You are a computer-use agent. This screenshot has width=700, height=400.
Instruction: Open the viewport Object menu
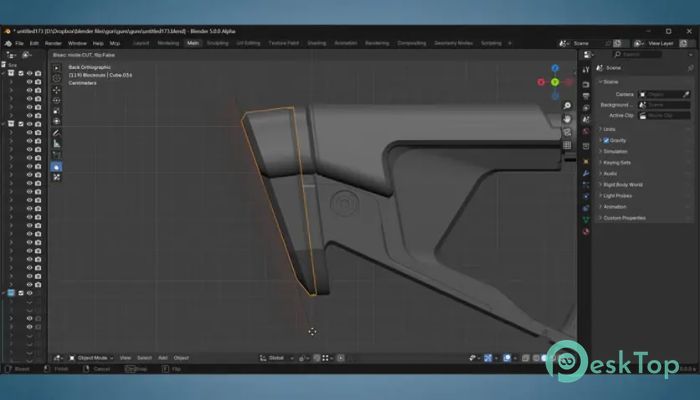181,358
